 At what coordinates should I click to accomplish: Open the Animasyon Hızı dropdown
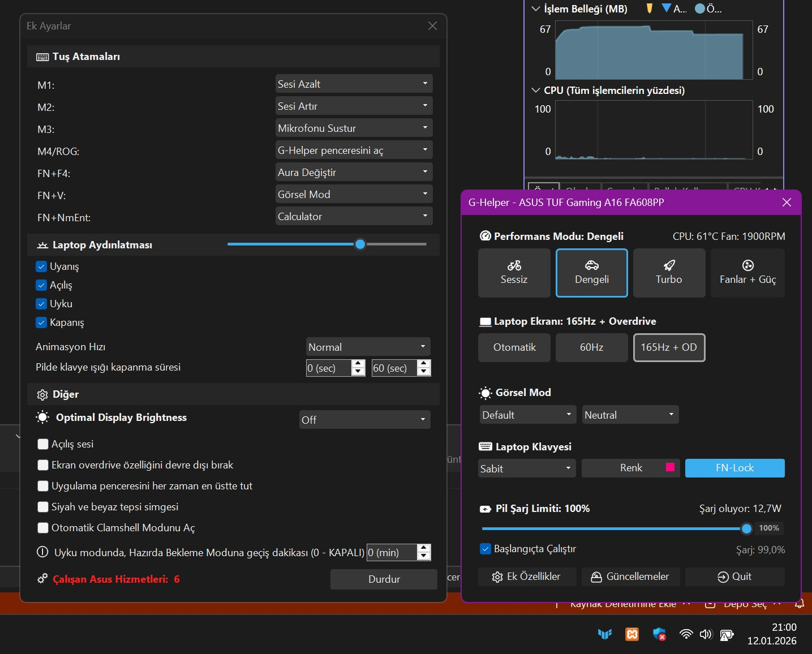tap(368, 347)
